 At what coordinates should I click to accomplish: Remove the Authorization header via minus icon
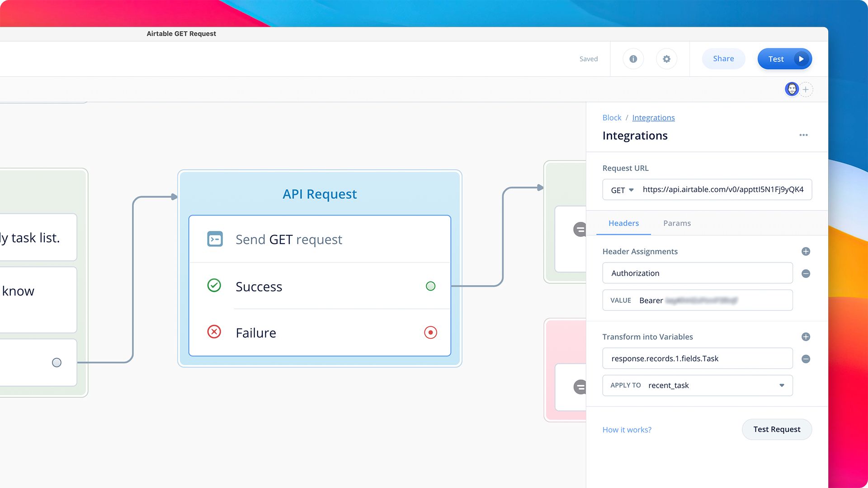(x=806, y=273)
